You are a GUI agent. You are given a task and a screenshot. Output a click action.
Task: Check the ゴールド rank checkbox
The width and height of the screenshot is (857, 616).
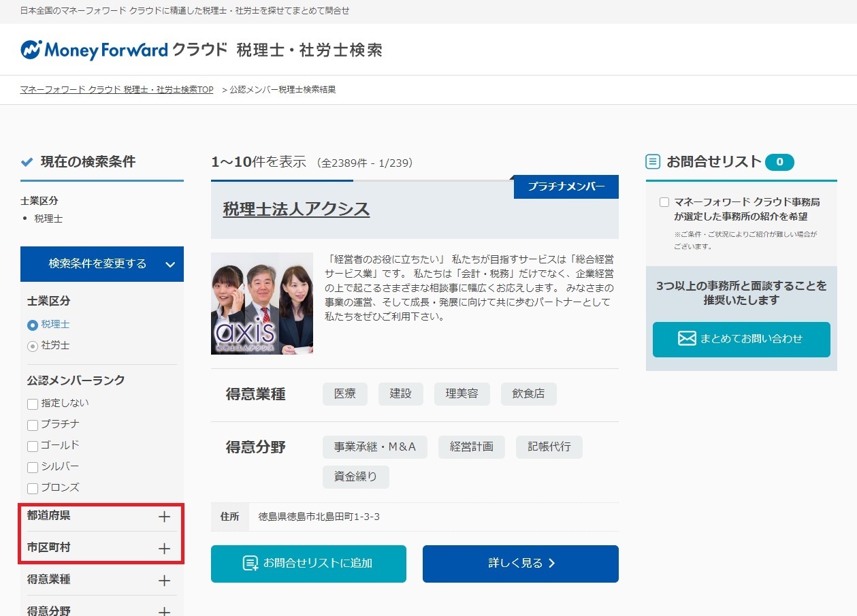[33, 447]
